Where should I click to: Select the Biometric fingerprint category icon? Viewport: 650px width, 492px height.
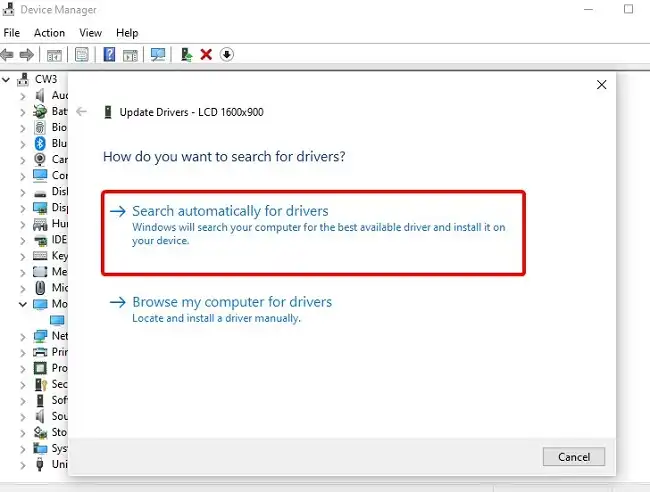pos(40,127)
